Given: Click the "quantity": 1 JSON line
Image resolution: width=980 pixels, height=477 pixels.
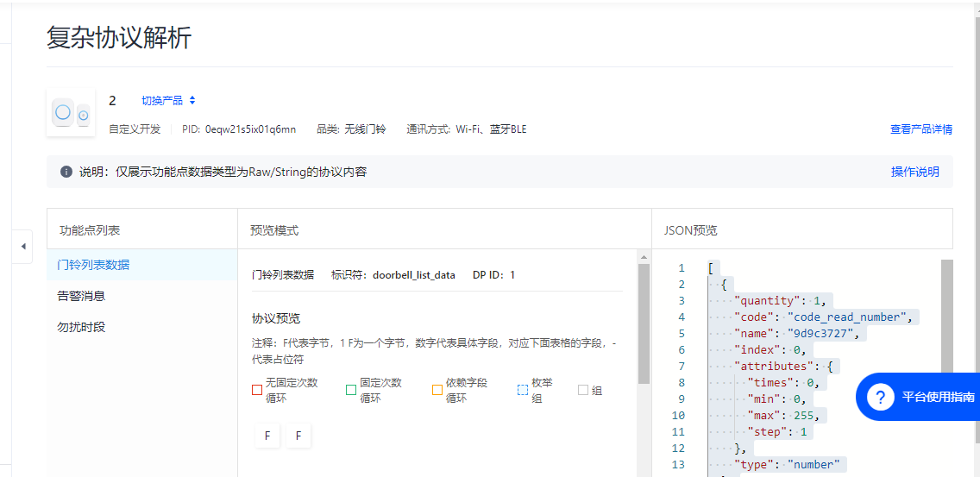Looking at the screenshot, I should pos(779,300).
